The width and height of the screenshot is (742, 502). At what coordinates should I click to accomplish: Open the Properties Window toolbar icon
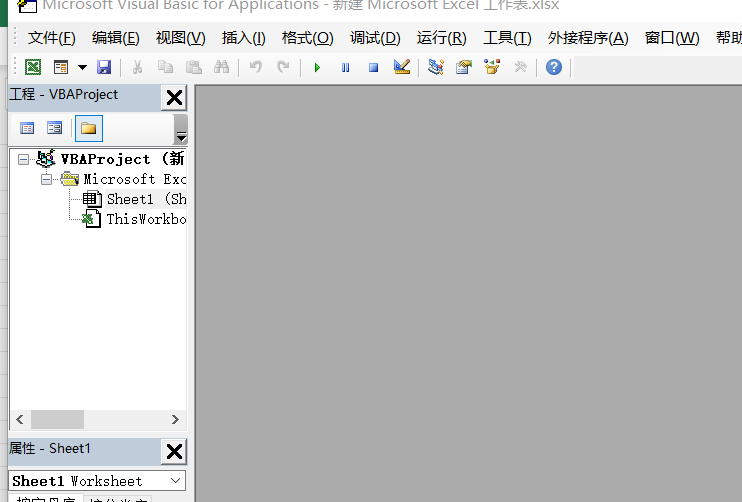464,67
